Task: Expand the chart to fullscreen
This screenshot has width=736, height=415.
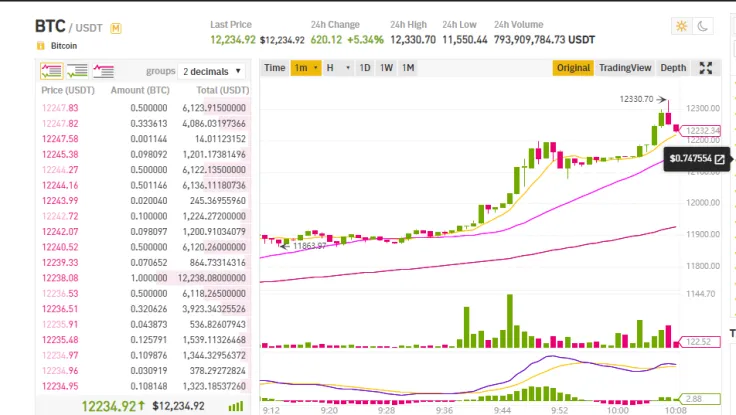Action: coord(706,68)
